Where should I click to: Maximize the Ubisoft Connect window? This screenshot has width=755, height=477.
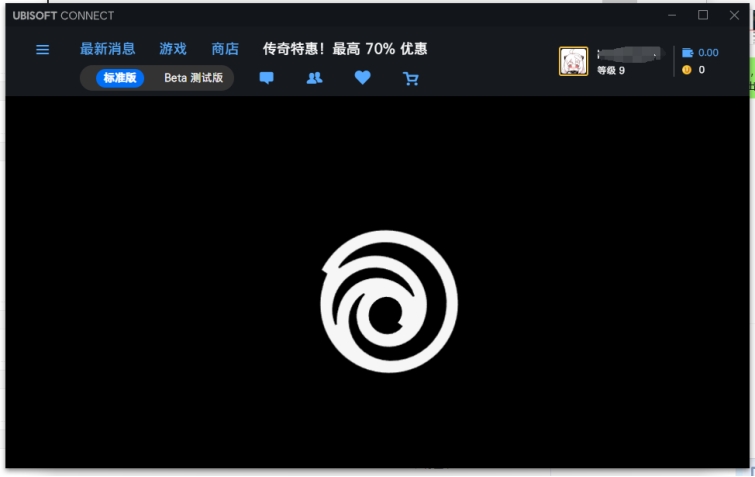point(703,15)
